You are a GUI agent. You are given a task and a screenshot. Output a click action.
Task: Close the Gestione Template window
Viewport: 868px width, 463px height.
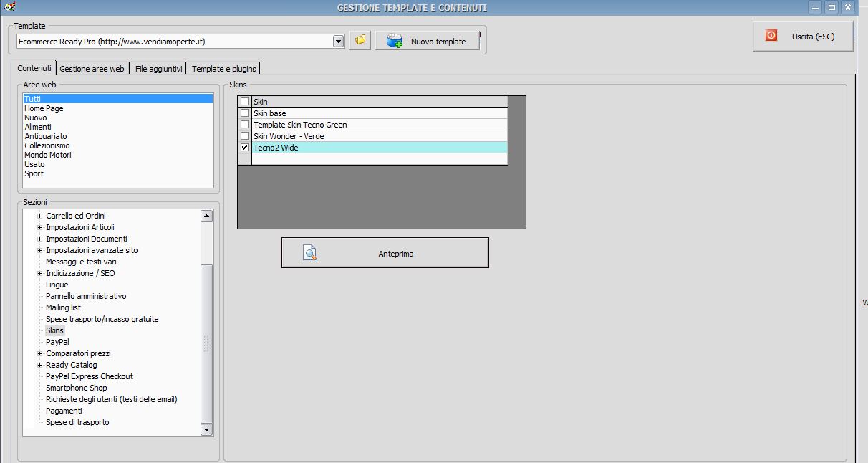tap(848, 7)
